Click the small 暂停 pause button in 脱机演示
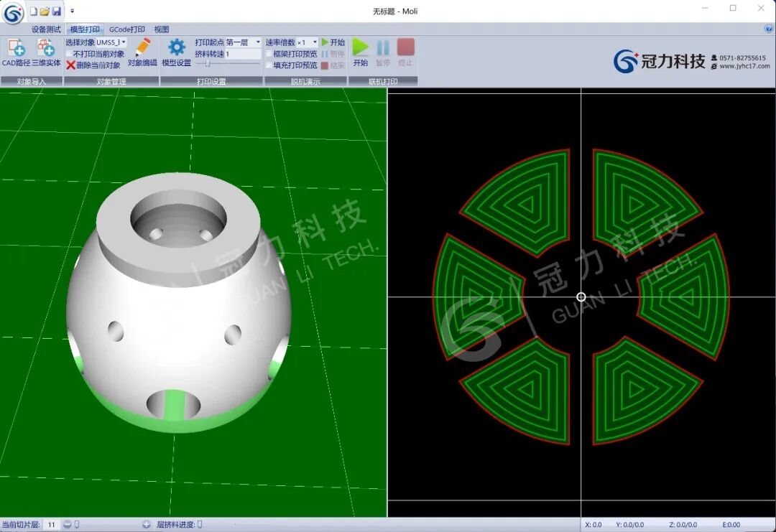The height and width of the screenshot is (532, 776). (333, 54)
